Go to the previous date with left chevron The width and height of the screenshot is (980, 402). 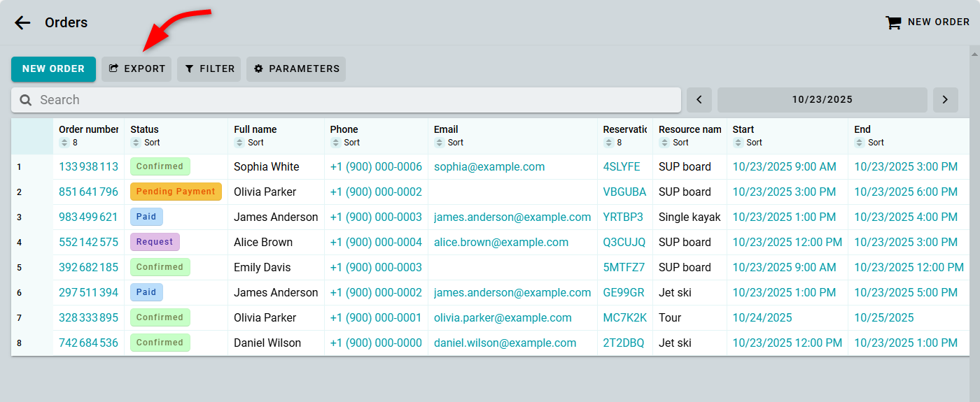click(699, 100)
